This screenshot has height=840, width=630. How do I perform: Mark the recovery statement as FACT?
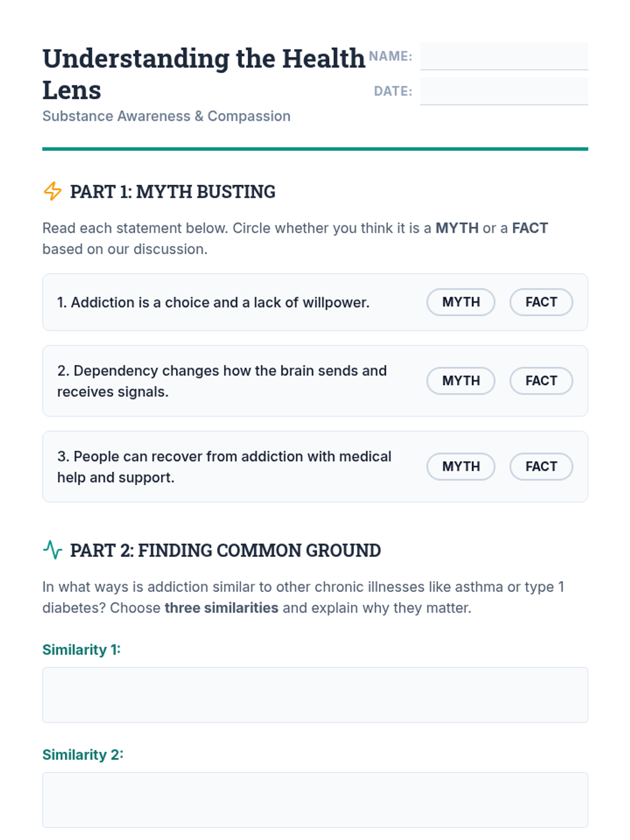[541, 466]
